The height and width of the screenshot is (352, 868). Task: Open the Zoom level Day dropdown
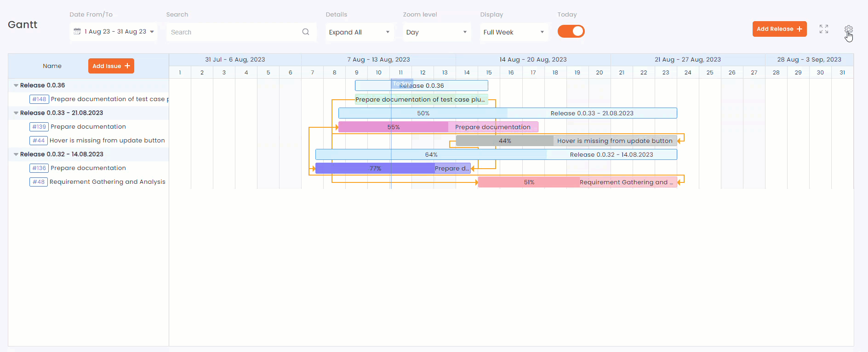(436, 32)
